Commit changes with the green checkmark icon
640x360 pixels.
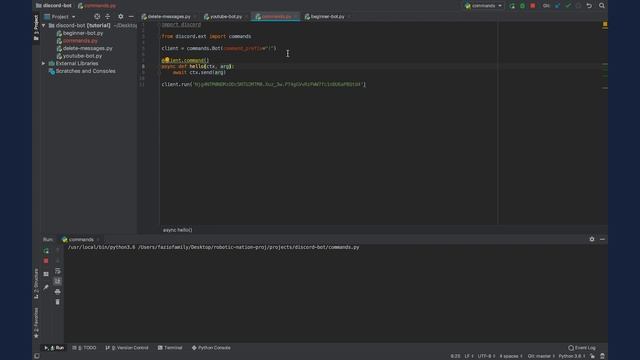coord(568,6)
